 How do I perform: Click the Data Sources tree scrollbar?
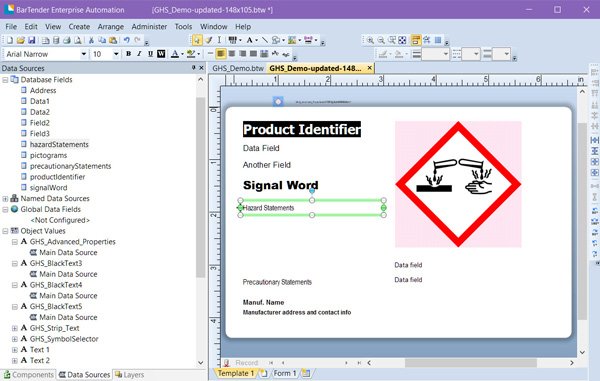201,187
